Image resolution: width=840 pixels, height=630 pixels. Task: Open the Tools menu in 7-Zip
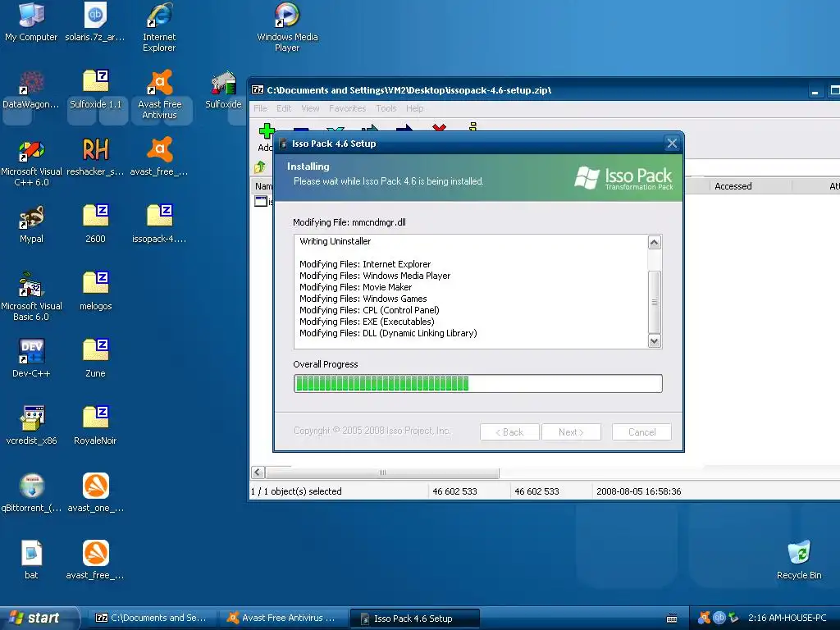click(x=386, y=108)
